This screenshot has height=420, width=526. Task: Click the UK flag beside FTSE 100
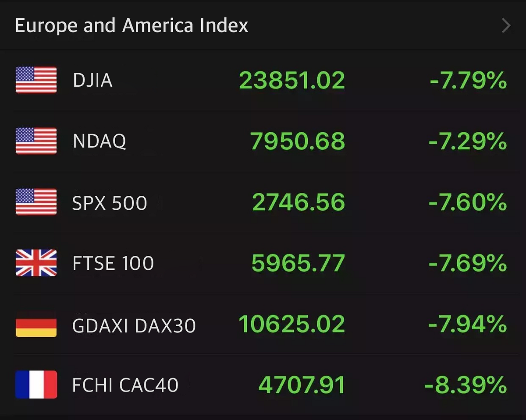click(x=36, y=263)
